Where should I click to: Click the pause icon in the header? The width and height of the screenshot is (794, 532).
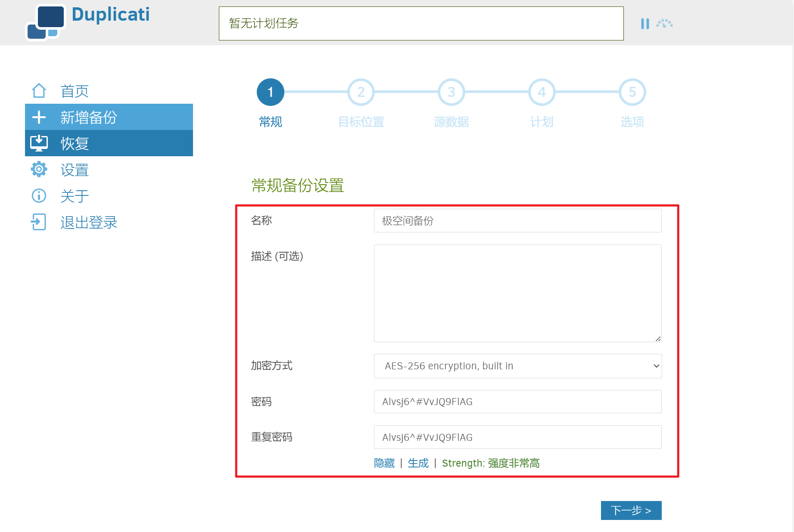[x=645, y=24]
